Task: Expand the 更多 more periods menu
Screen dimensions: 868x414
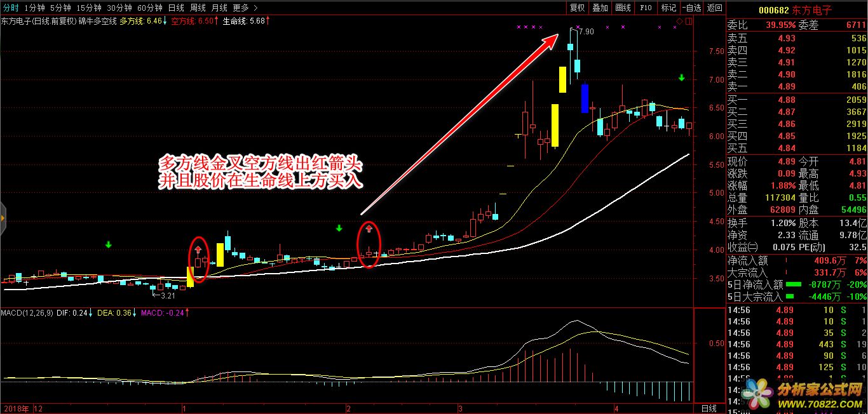Action: (245, 8)
